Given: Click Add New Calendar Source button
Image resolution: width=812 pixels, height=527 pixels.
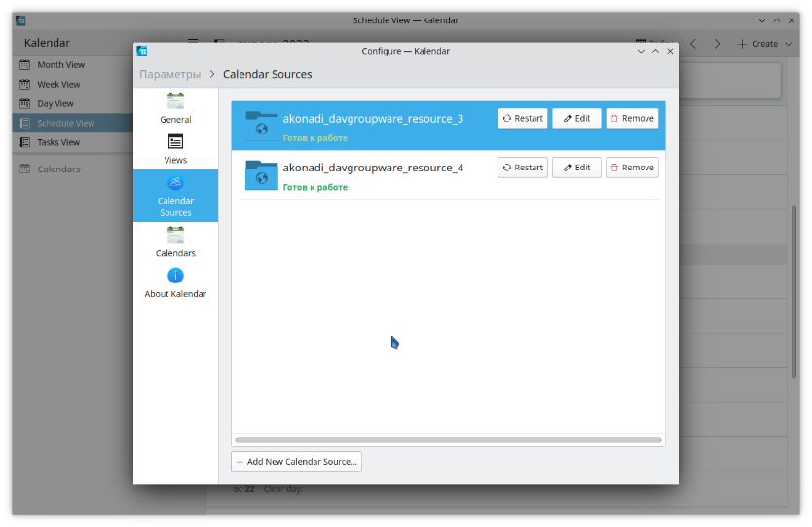Looking at the screenshot, I should (x=296, y=462).
